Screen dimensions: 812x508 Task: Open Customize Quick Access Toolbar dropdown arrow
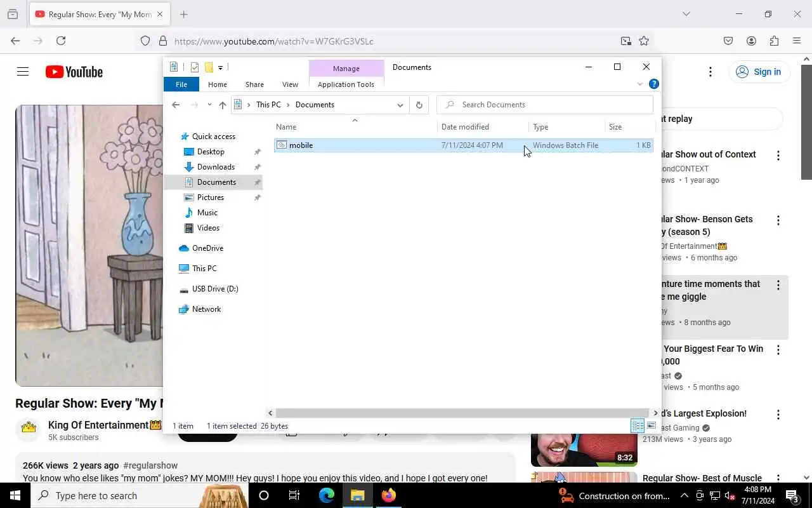[220, 67]
